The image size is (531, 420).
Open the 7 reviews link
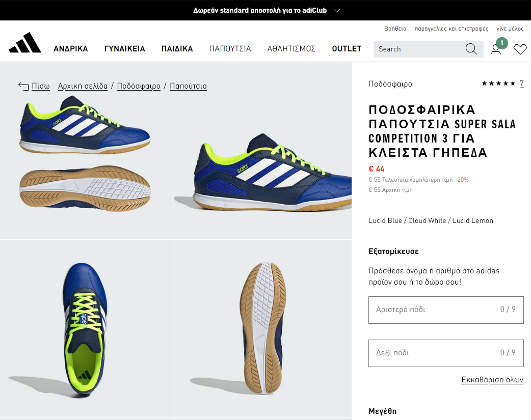click(521, 83)
